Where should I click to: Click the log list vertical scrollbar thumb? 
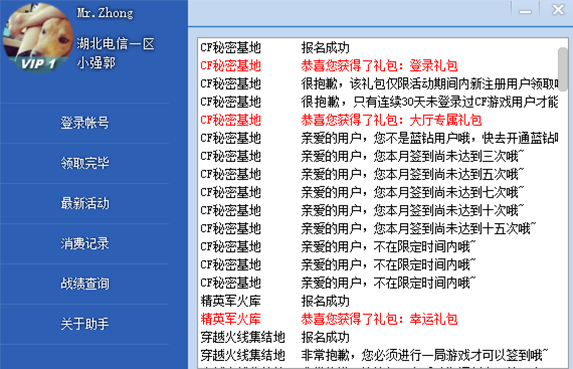point(563,69)
